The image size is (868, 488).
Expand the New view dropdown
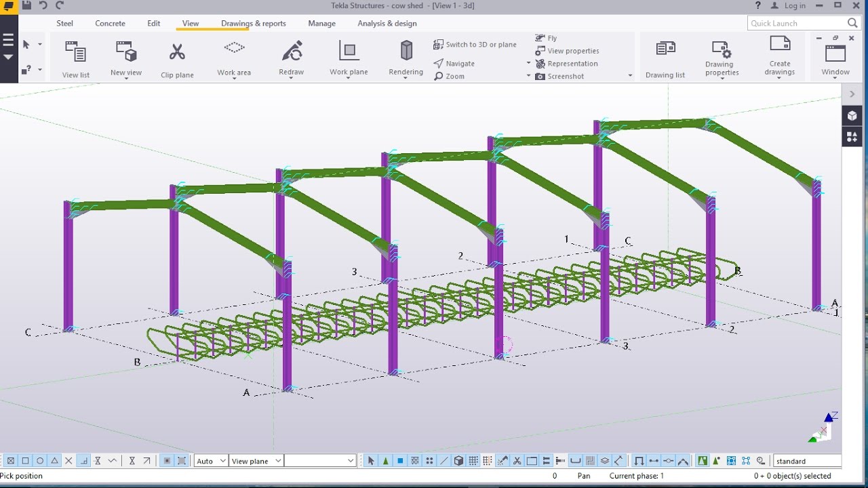click(126, 77)
